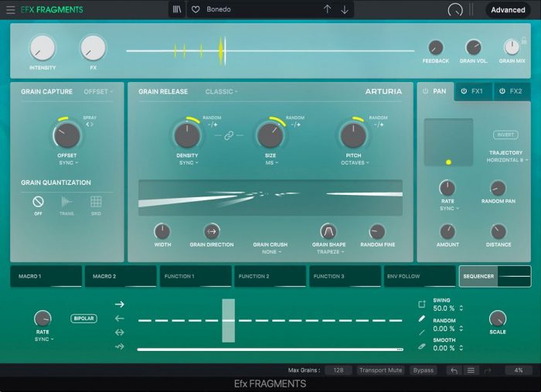541x392 pixels.
Task: Click the Size Random -/+ control
Action: [x=296, y=124]
